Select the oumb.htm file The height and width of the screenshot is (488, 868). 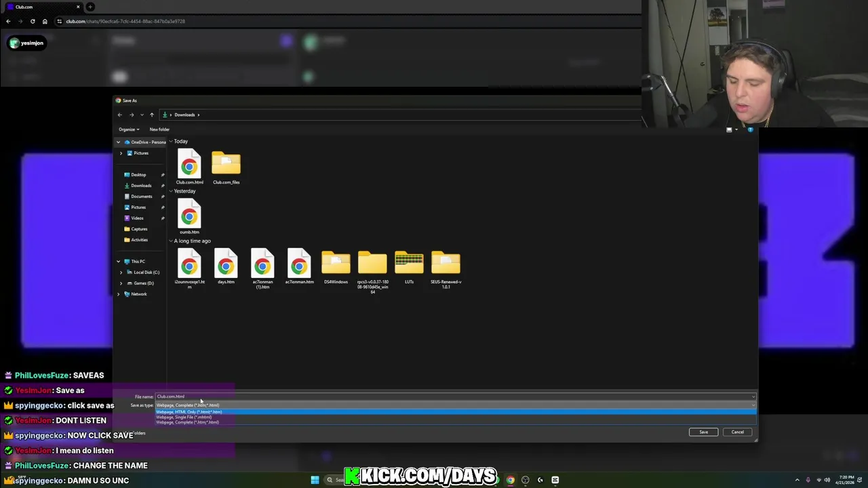[189, 216]
